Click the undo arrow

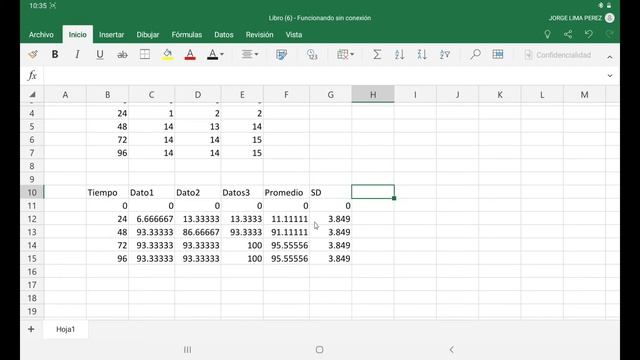(589, 34)
